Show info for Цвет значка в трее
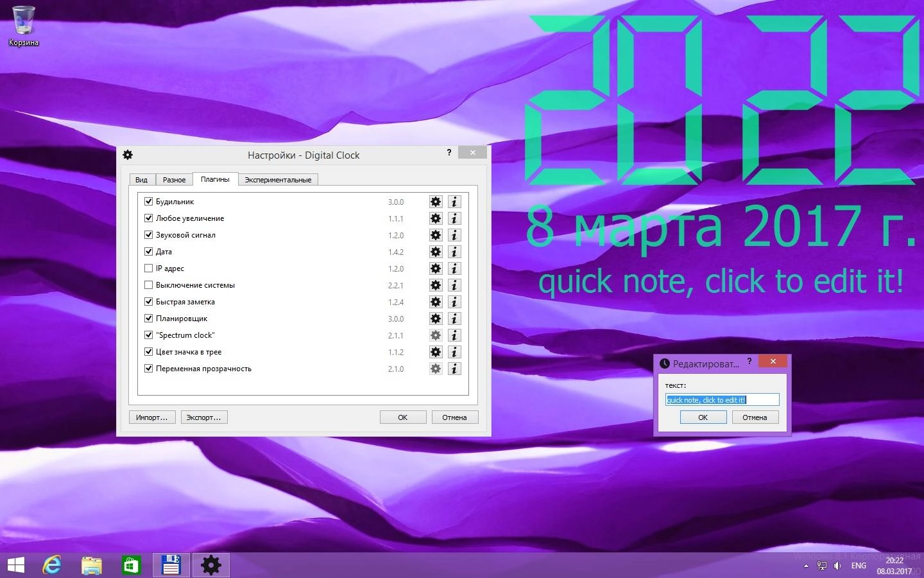 [454, 352]
